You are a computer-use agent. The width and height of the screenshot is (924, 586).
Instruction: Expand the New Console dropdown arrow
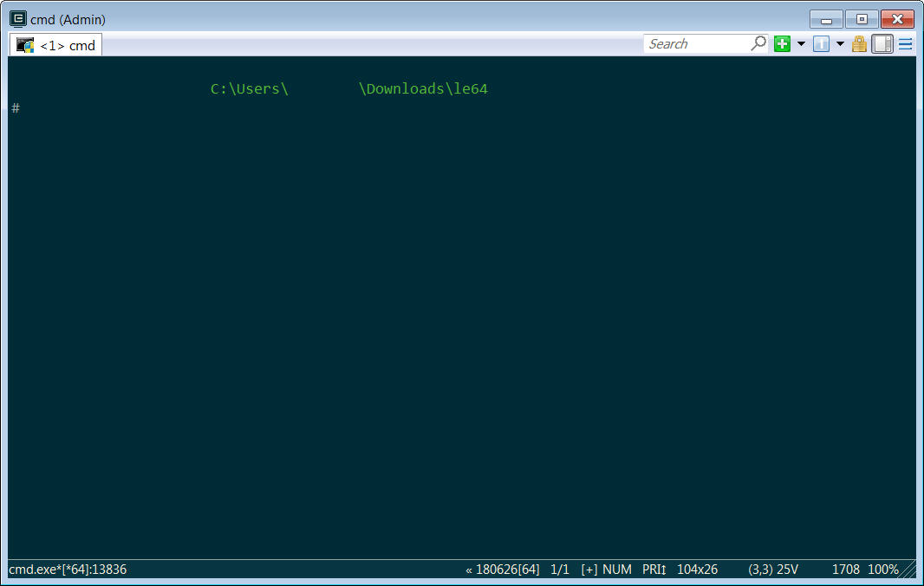(x=801, y=44)
